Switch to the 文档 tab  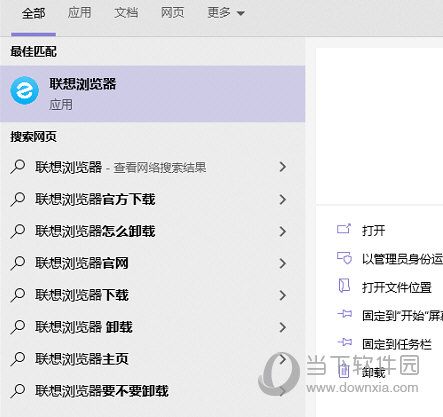click(126, 13)
